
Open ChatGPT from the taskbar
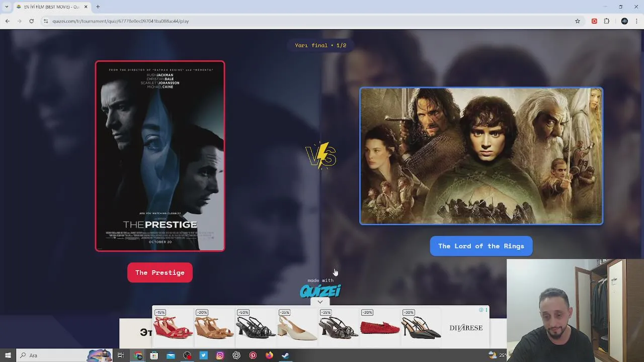236,355
